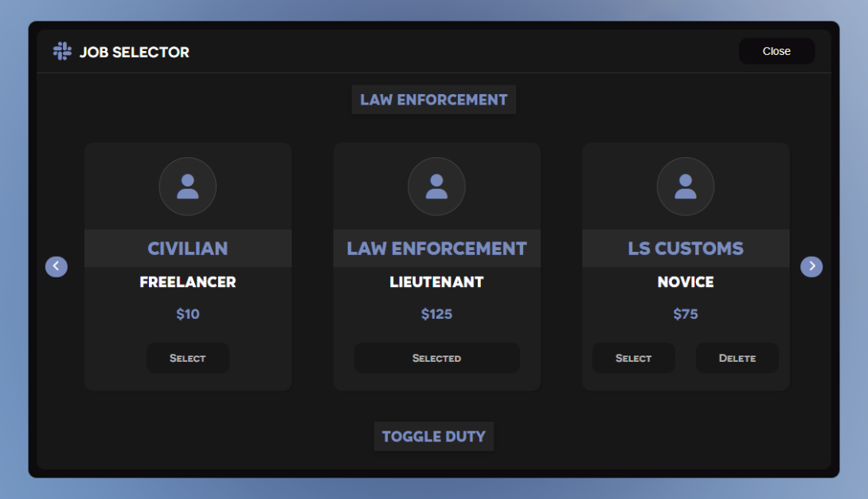Select the LS Customs Novice job
The width and height of the screenshot is (868, 499).
(633, 358)
